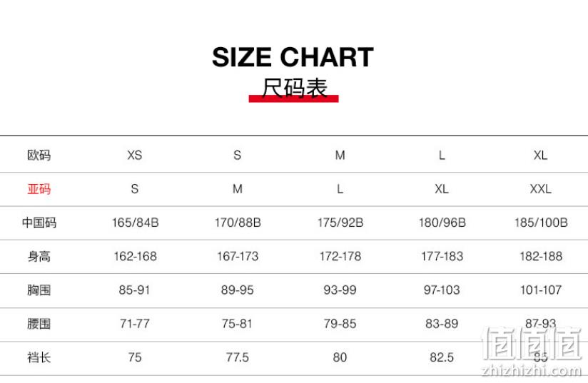Click the 尺码表 subtitle text
Image resolution: width=588 pixels, height=383 pixels.
pyautogui.click(x=294, y=88)
